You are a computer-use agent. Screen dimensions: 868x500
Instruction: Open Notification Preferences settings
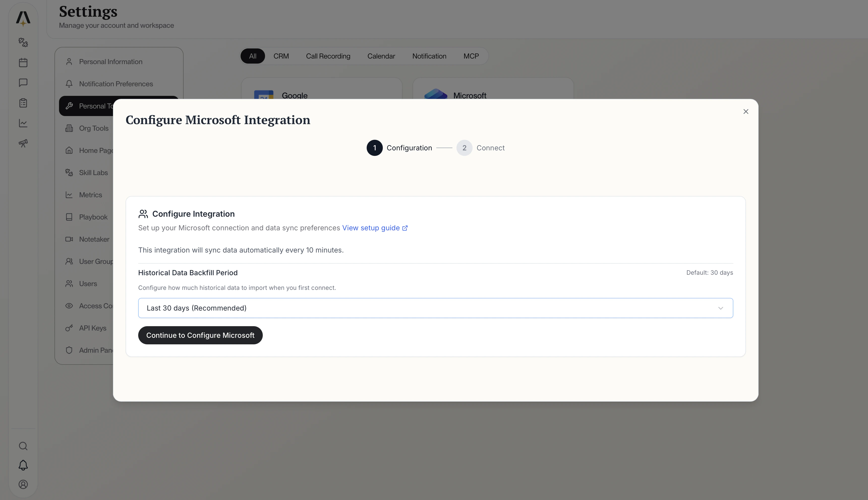119,84
